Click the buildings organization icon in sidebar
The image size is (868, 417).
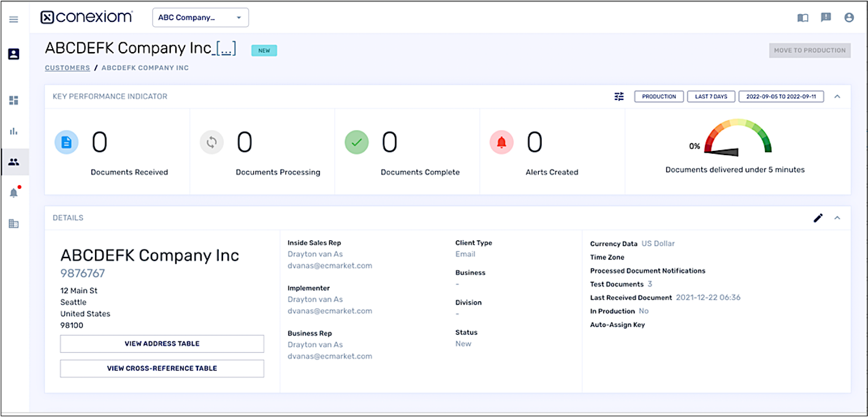click(x=13, y=224)
